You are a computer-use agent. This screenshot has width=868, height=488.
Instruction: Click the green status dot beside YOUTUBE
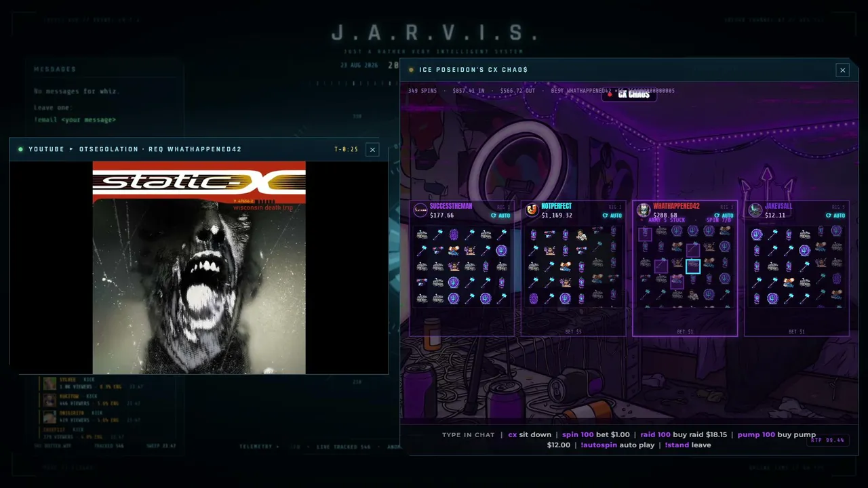click(20, 149)
